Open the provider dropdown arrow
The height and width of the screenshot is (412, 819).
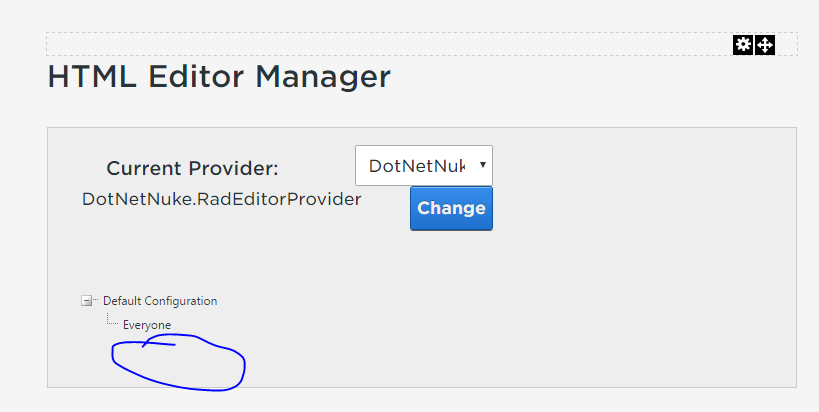(x=483, y=165)
